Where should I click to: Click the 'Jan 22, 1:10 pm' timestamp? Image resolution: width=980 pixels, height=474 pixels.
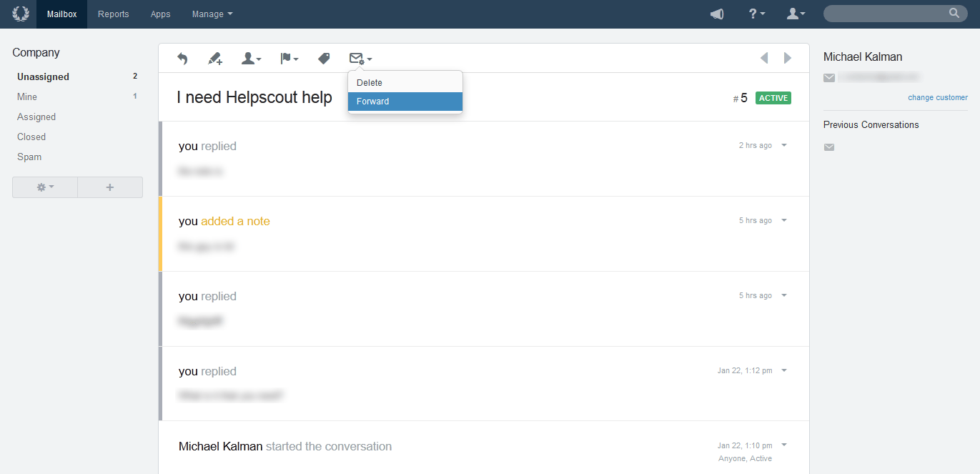point(745,446)
